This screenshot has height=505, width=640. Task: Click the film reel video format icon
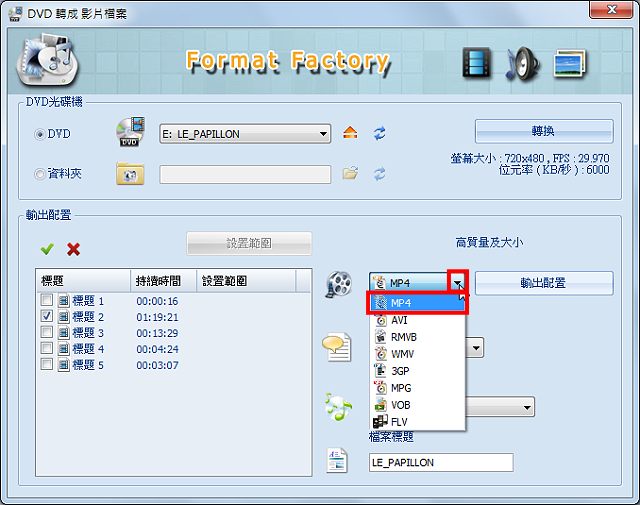pos(339,284)
